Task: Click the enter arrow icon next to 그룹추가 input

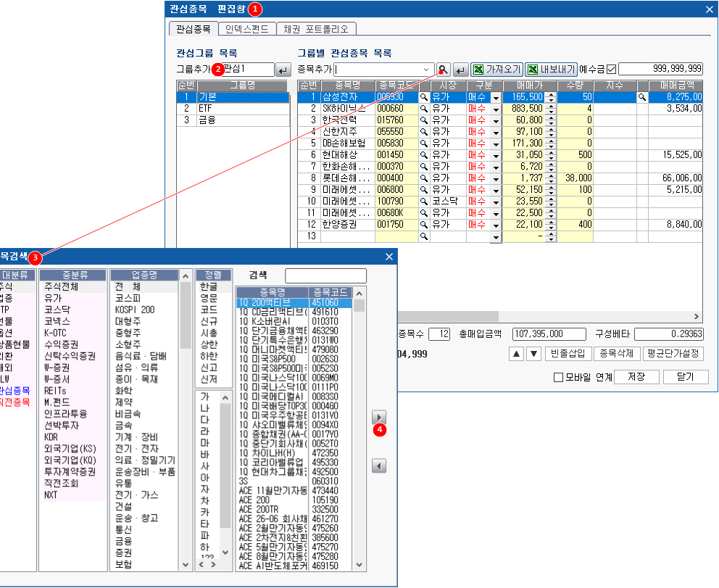Action: coord(283,70)
